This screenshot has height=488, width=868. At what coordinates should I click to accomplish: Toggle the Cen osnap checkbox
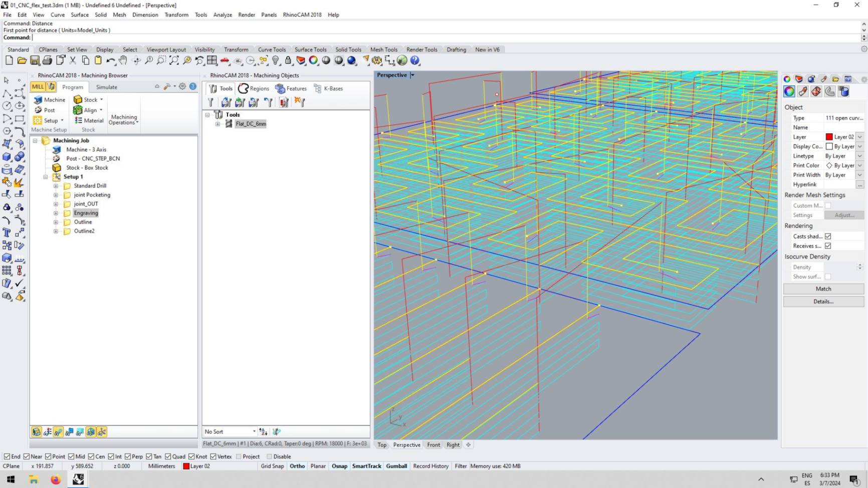91,456
